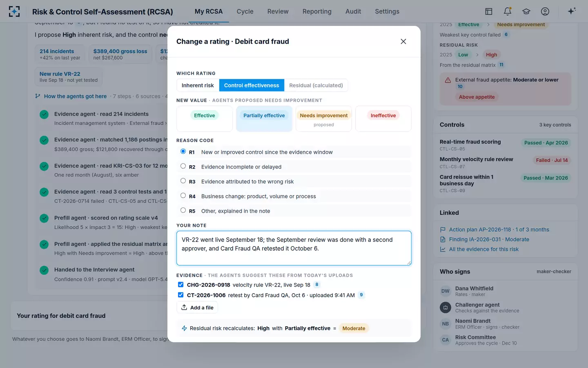Pick the Needs improvement proposed value card
This screenshot has width=588, height=368.
(324, 119)
